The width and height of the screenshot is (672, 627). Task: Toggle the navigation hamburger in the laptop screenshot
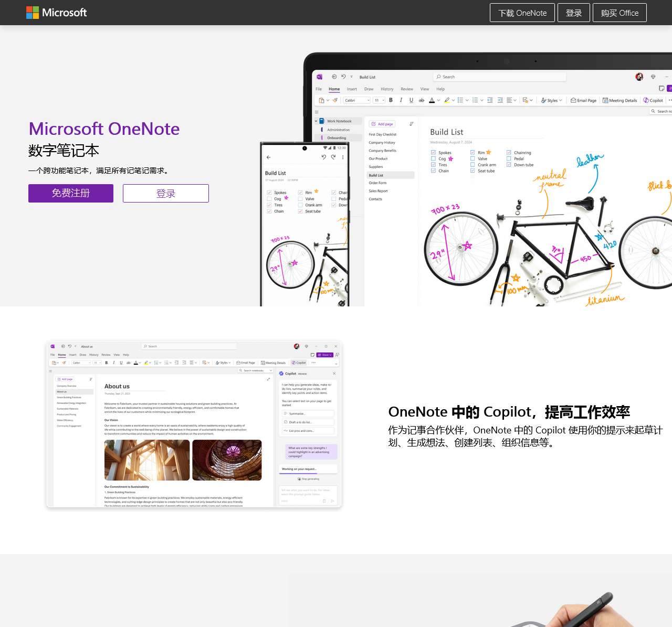tap(317, 112)
